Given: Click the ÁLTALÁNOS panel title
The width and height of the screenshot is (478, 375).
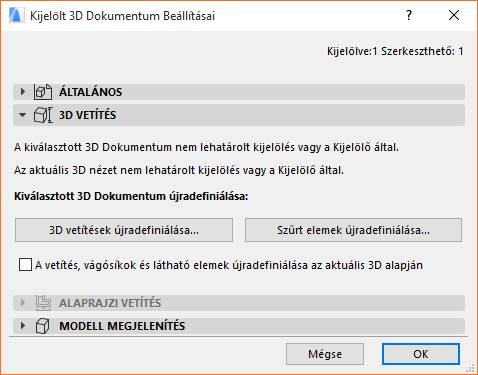Looking at the screenshot, I should point(91,92).
